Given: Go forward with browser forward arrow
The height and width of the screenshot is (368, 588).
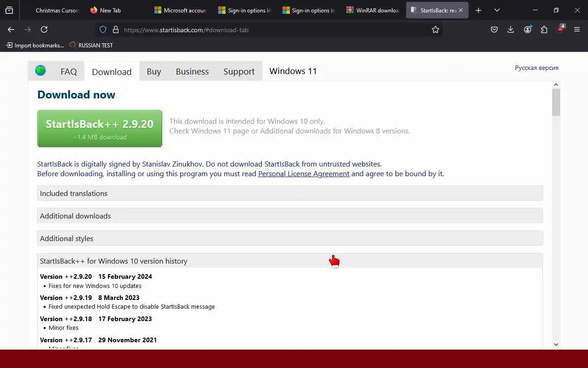Looking at the screenshot, I should (x=28, y=29).
